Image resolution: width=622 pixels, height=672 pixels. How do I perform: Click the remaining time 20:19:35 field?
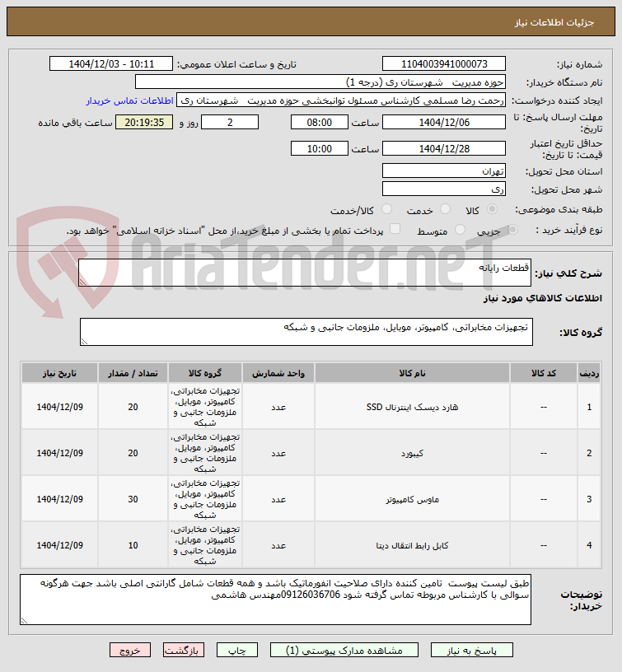(144, 122)
